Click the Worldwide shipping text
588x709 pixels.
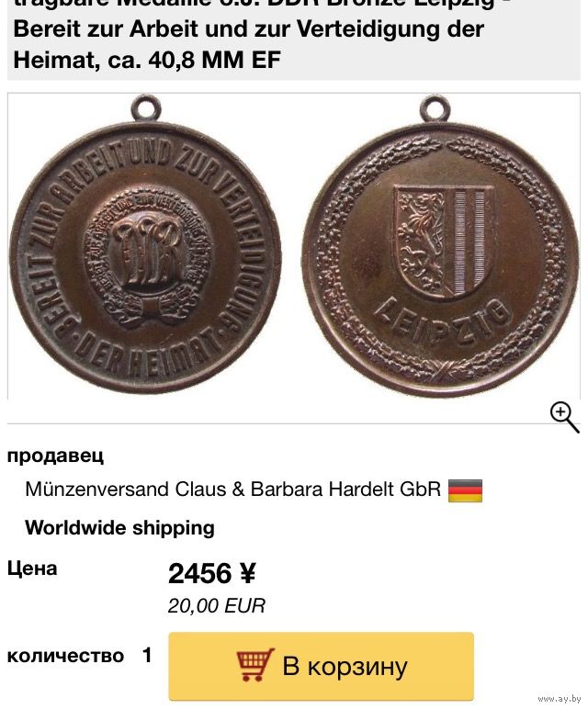click(x=119, y=528)
